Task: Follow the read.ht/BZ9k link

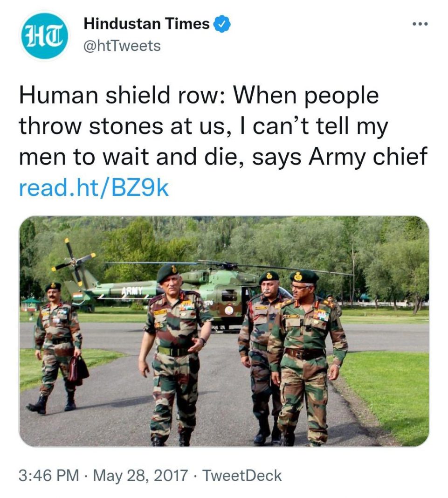Action: tap(93, 187)
